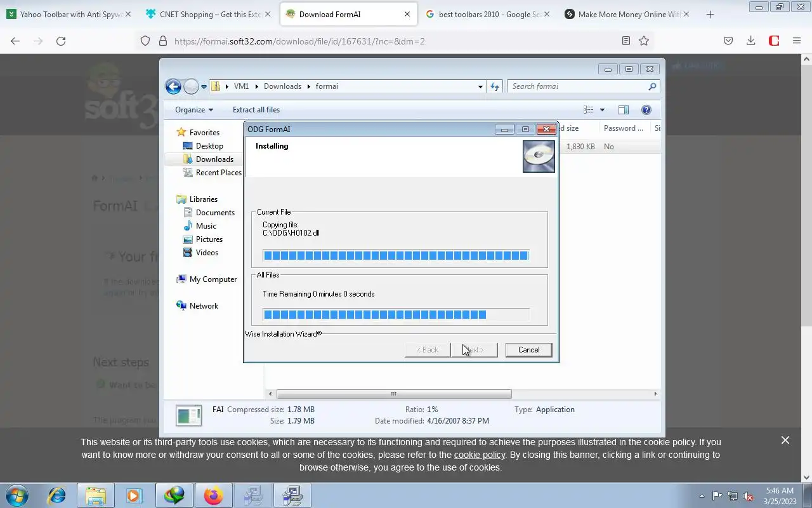Click the Search formai input field

[x=577, y=86]
